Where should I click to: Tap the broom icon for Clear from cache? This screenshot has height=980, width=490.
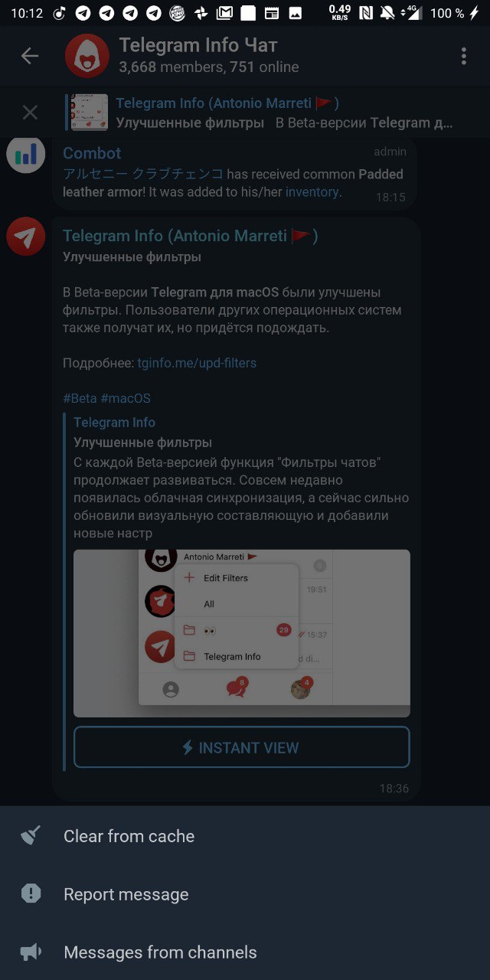click(x=31, y=836)
